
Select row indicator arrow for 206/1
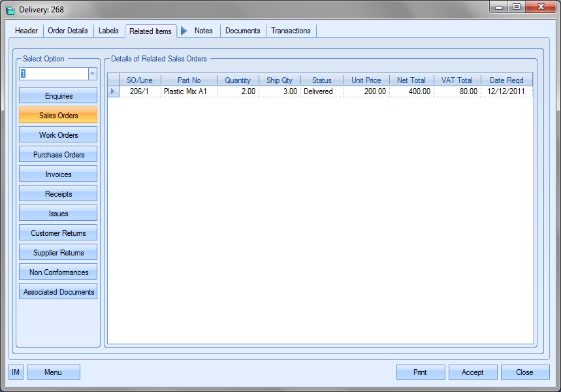tap(113, 91)
